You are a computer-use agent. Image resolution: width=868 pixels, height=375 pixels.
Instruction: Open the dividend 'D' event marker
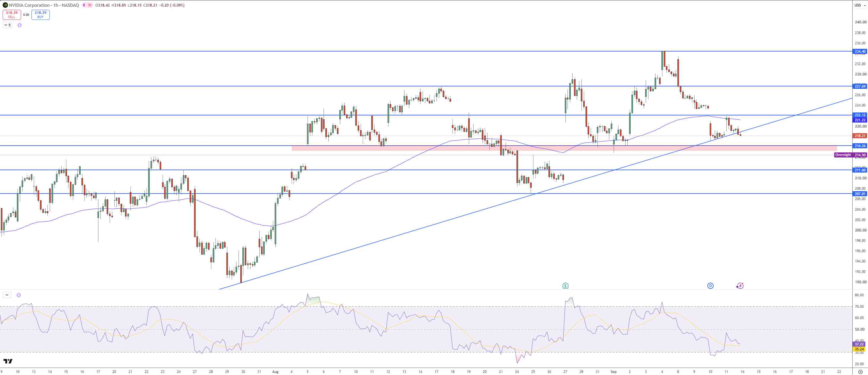710,286
